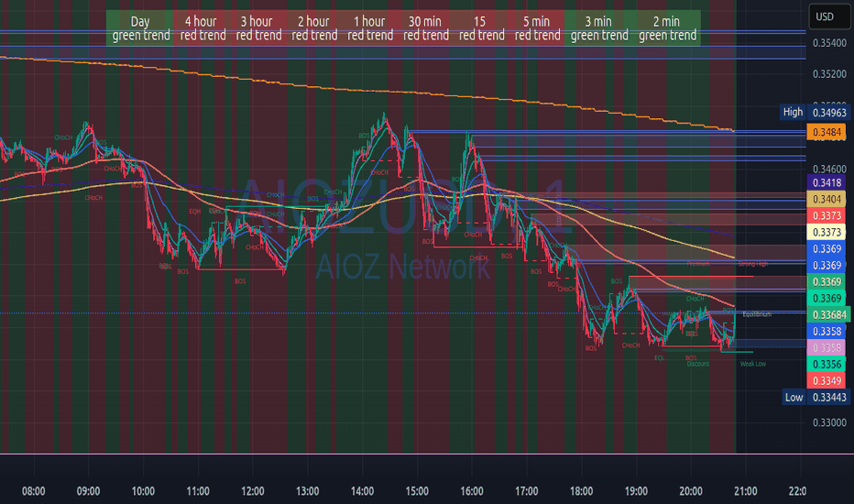Screen dimensions: 854x504
Task: Click the 17:00 time axis label
Action: [527, 491]
